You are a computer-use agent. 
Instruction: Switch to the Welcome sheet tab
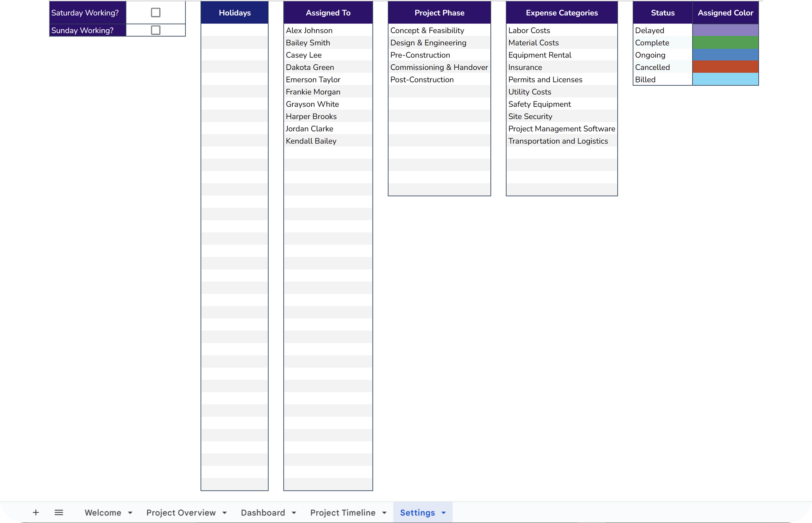pyautogui.click(x=103, y=512)
